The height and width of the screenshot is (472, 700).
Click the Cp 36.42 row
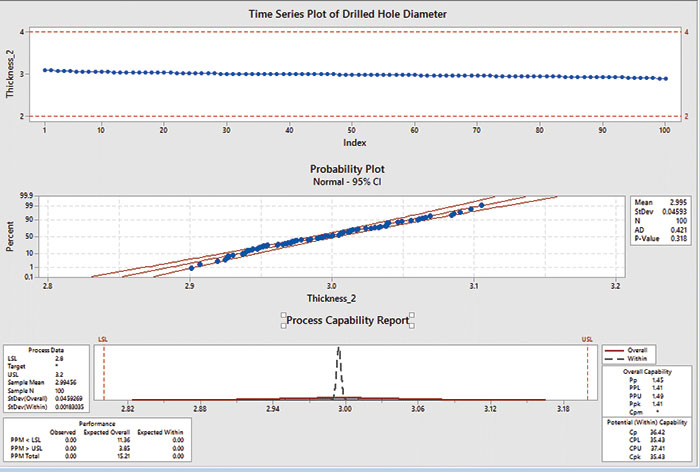click(x=647, y=432)
